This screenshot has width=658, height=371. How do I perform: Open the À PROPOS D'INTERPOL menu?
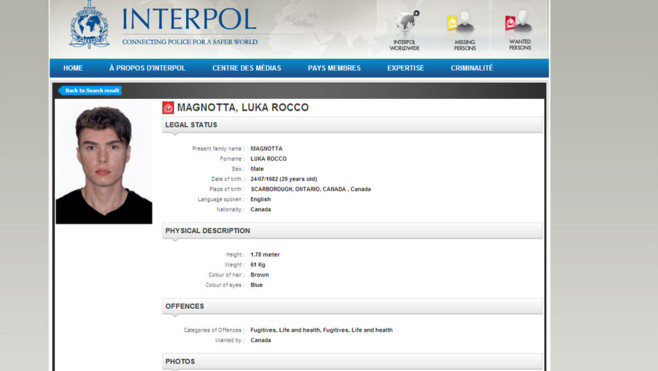147,68
